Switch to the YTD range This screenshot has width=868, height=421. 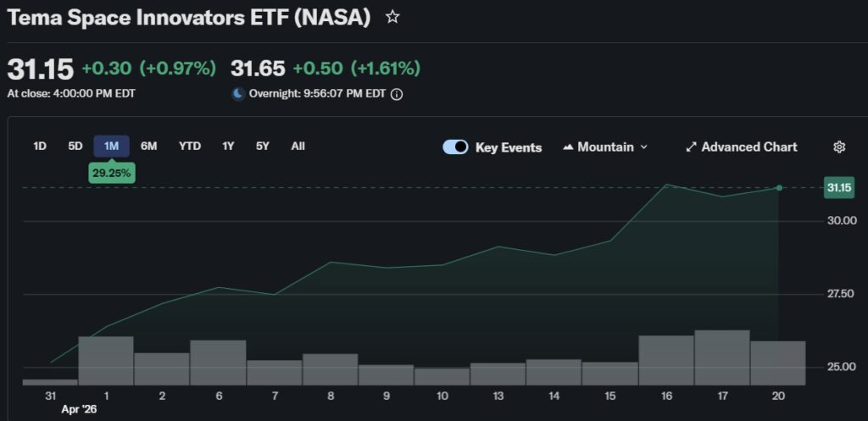pyautogui.click(x=190, y=146)
